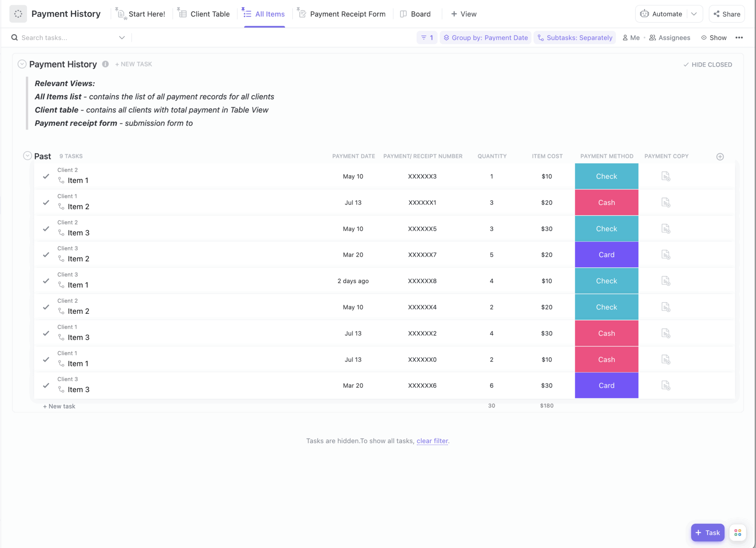Collapse the Past task group
The width and height of the screenshot is (756, 548).
point(27,155)
